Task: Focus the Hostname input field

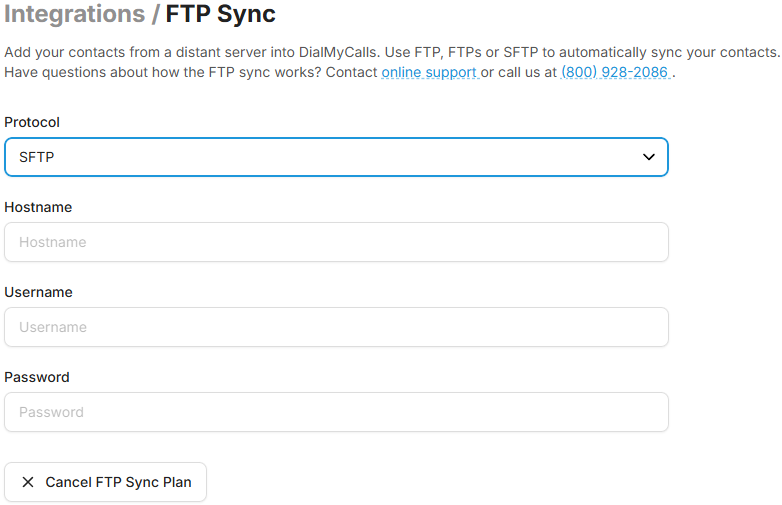Action: [336, 242]
